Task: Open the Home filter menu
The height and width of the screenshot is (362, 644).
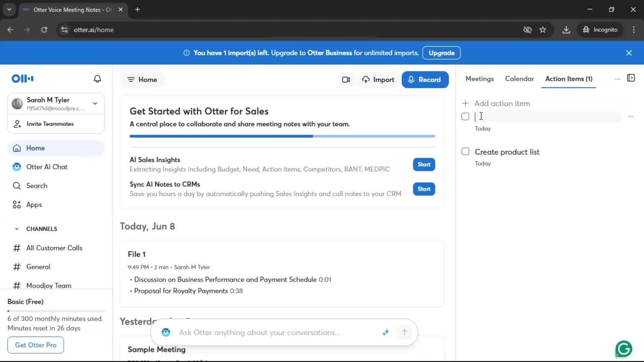Action: (142, 80)
